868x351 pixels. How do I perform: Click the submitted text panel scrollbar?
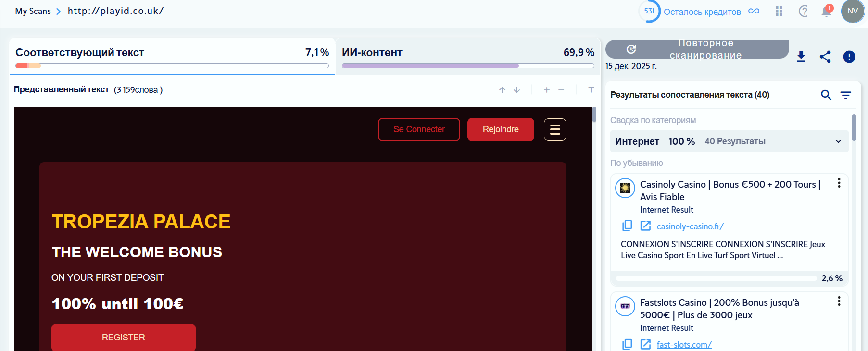pyautogui.click(x=594, y=114)
